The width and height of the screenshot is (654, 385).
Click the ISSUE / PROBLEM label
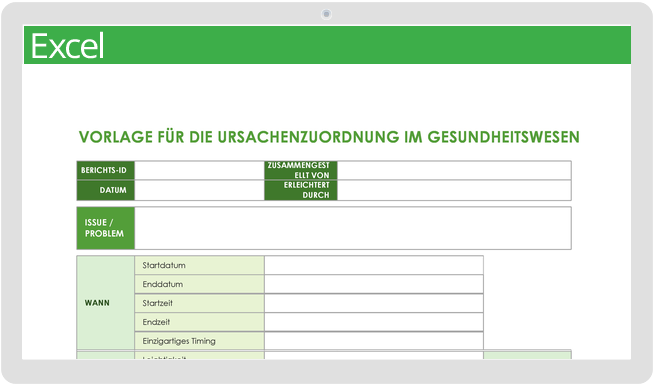point(106,228)
